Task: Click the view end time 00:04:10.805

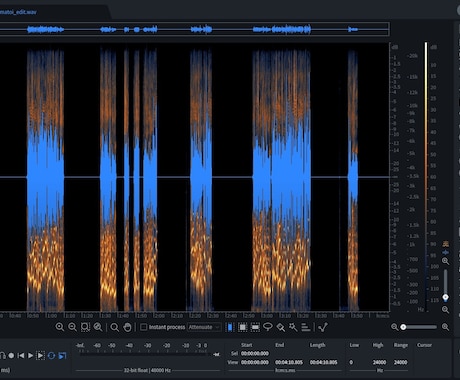Action: click(289, 362)
